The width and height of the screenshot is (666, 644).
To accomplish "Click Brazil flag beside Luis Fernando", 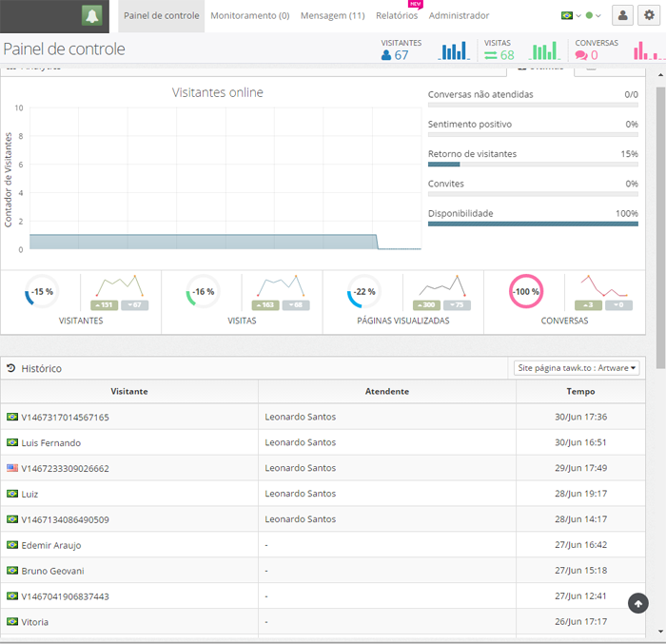I will coord(12,442).
